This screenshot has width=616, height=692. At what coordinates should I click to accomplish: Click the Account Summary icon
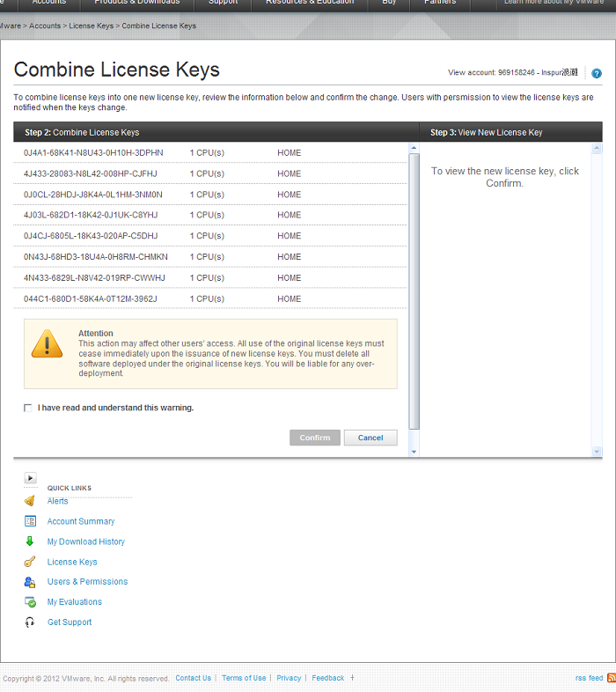click(x=30, y=521)
